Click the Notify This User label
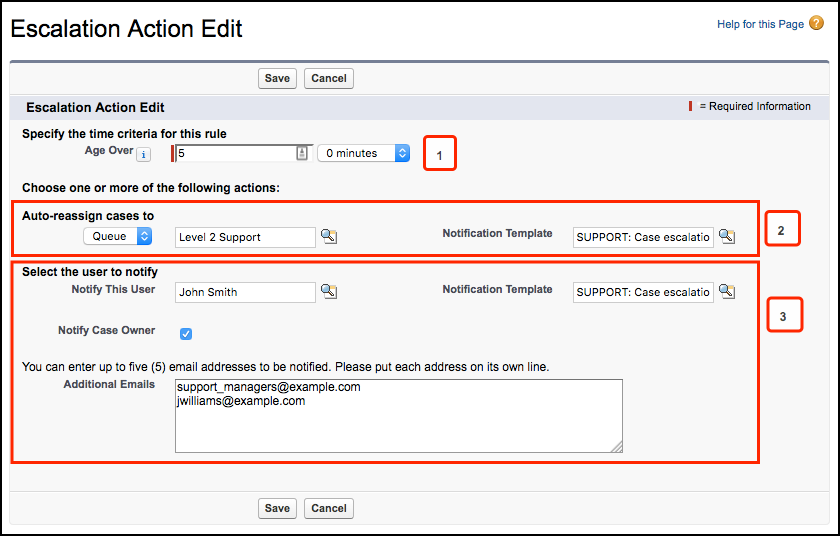 point(113,289)
